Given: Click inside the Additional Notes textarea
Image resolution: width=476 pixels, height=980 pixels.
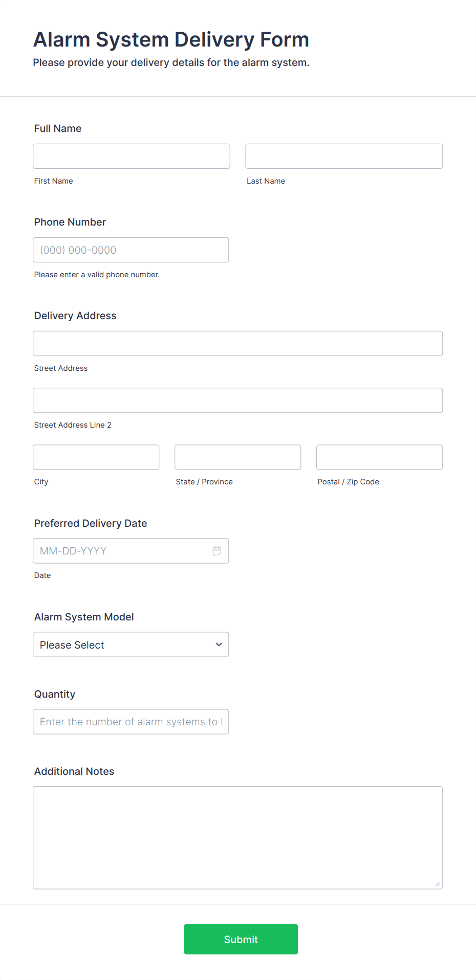Looking at the screenshot, I should coord(238,838).
